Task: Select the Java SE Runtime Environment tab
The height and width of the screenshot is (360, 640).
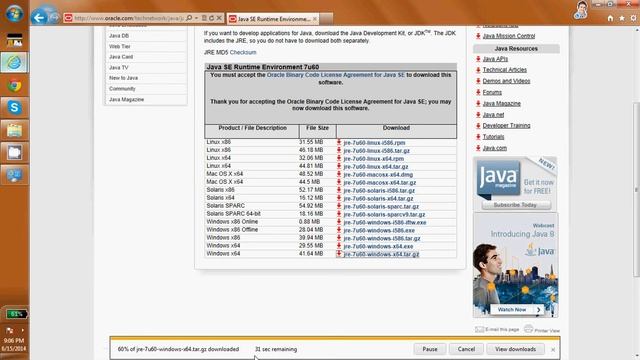Action: click(x=273, y=19)
